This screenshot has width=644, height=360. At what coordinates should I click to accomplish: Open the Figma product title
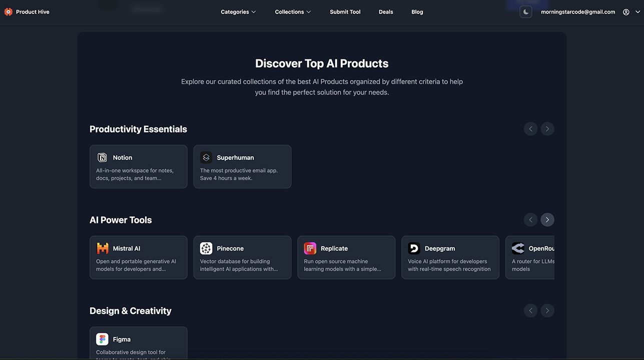click(122, 339)
